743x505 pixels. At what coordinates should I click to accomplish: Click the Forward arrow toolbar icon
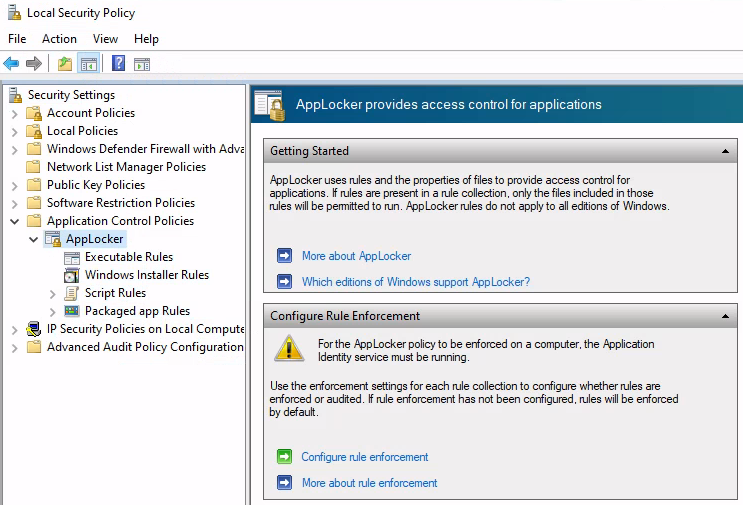pyautogui.click(x=34, y=64)
